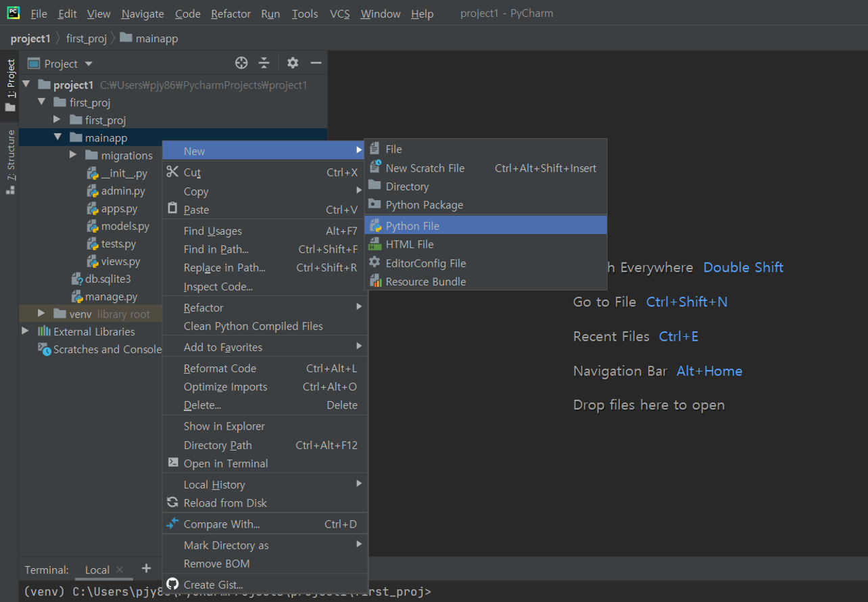This screenshot has height=602, width=868.
Task: Click the Collapse All icon in Project panel
Action: tap(264, 63)
